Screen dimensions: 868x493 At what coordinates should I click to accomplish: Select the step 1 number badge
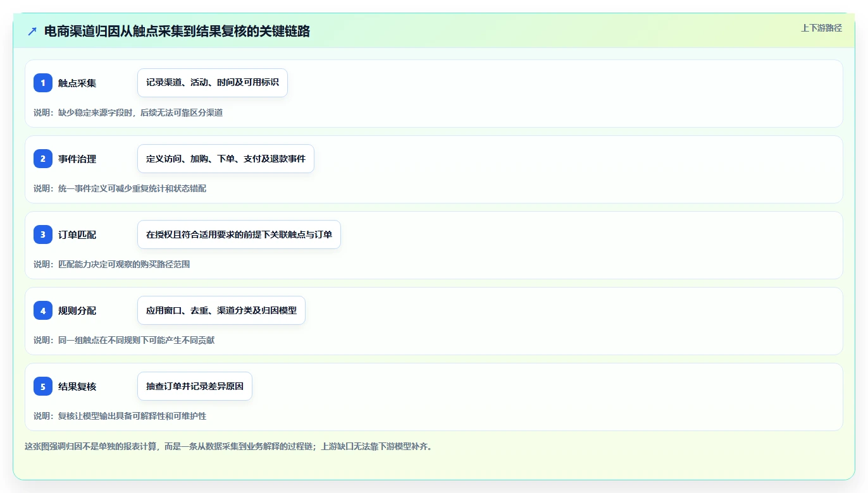tap(43, 83)
